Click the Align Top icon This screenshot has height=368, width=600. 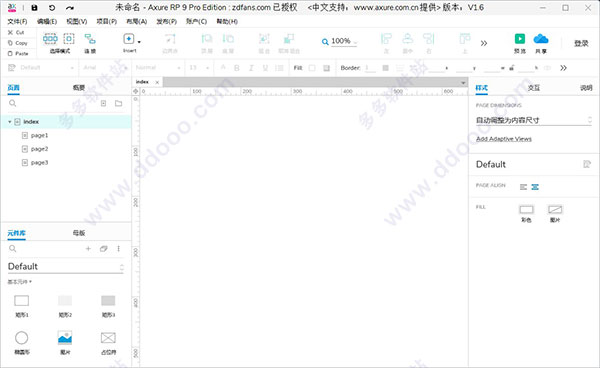[x=465, y=39]
